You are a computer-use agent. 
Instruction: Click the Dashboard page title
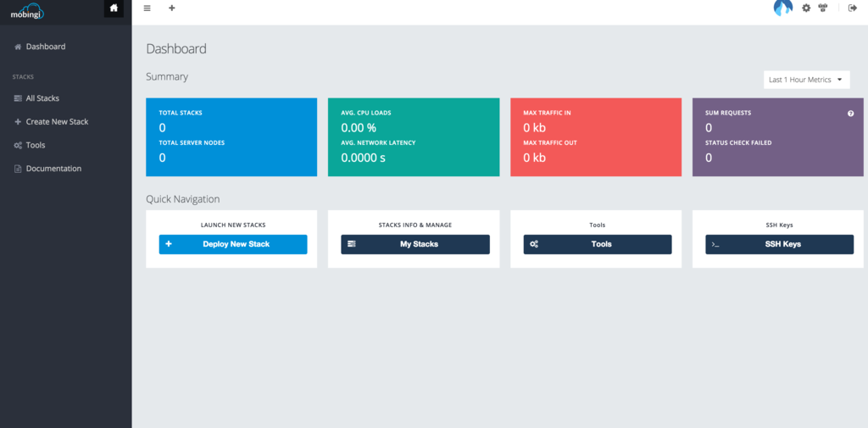click(176, 48)
